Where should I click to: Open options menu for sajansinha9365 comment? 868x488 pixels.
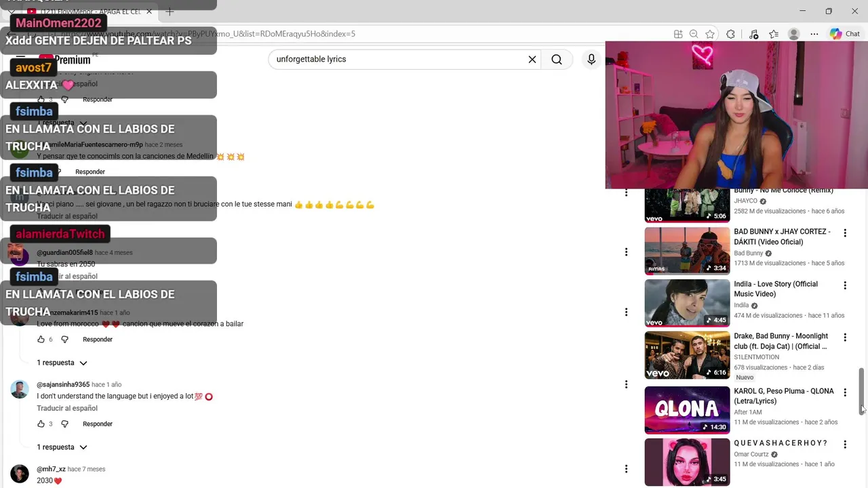click(627, 384)
